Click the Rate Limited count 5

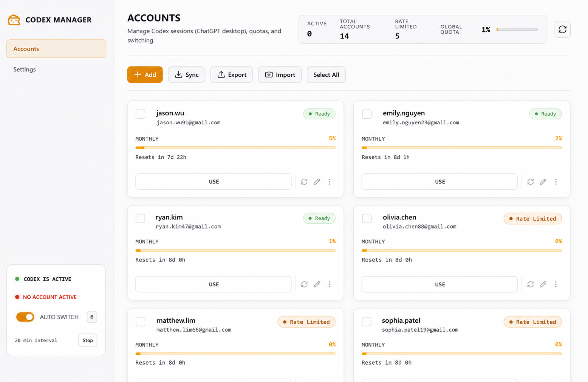pyautogui.click(x=397, y=36)
